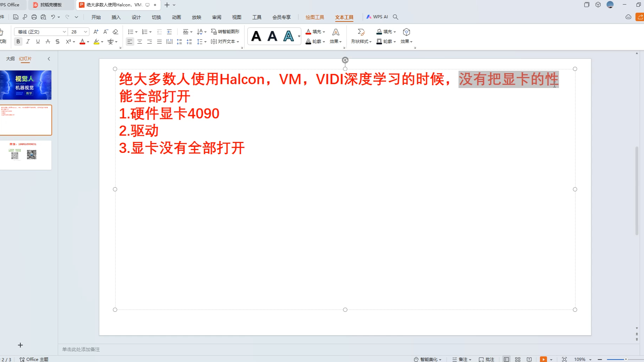Switch to reading view
This screenshot has width=644, height=362.
click(529, 359)
